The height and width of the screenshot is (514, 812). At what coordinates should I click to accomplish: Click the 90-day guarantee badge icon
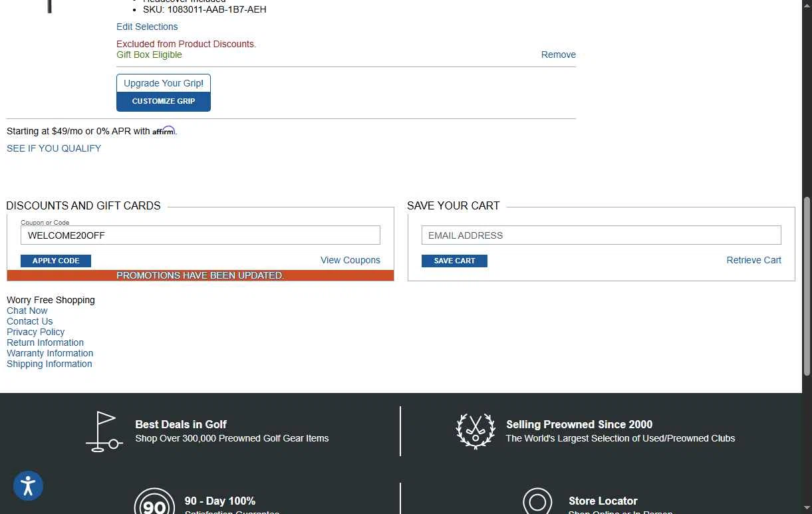pyautogui.click(x=154, y=501)
